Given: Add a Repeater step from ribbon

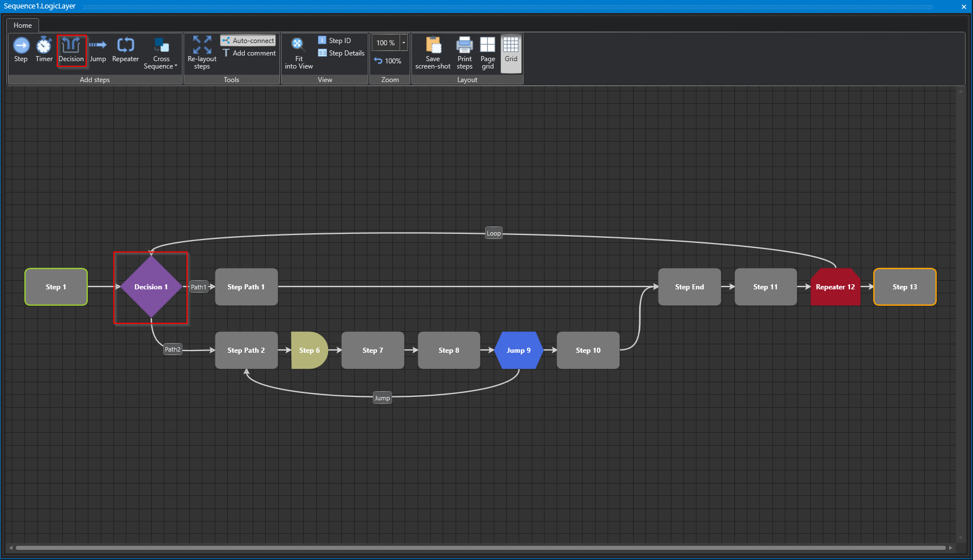Looking at the screenshot, I should [125, 50].
